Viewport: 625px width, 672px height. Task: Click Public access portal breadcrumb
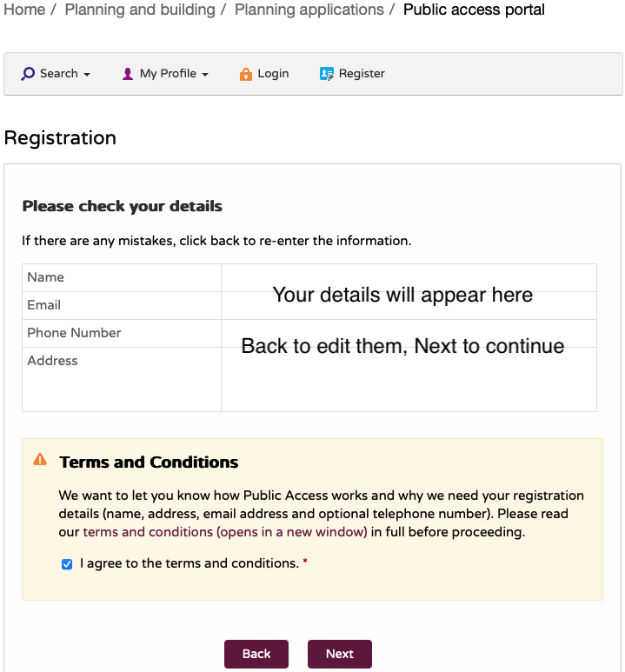point(474,10)
